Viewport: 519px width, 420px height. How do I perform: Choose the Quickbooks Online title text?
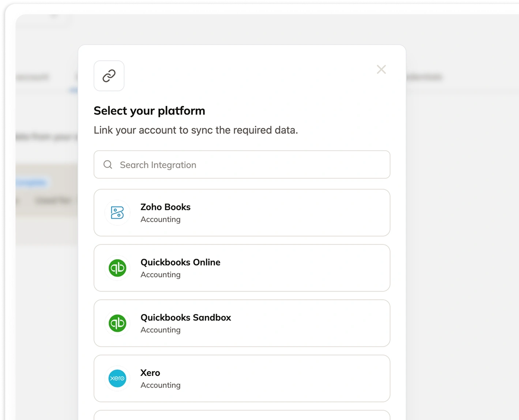click(180, 262)
